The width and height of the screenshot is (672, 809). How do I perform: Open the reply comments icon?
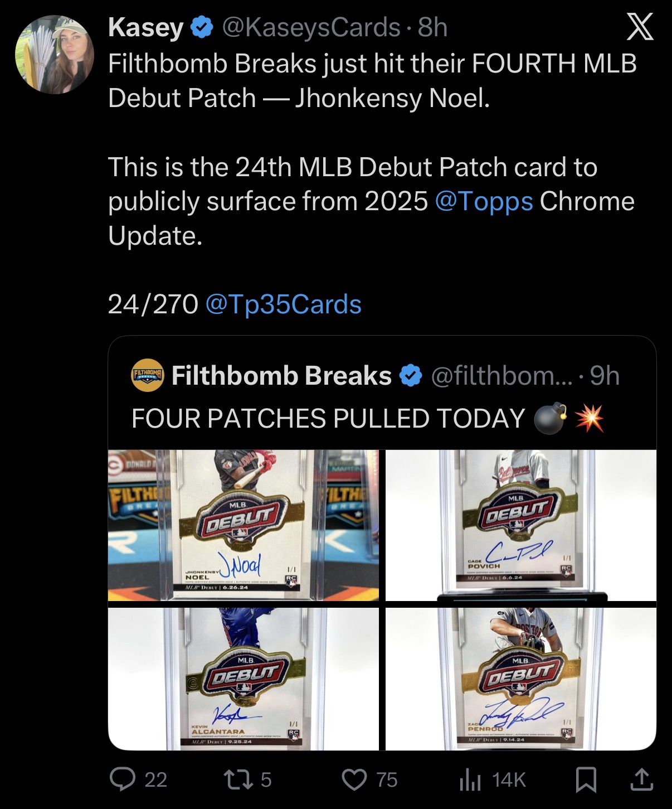[x=123, y=779]
